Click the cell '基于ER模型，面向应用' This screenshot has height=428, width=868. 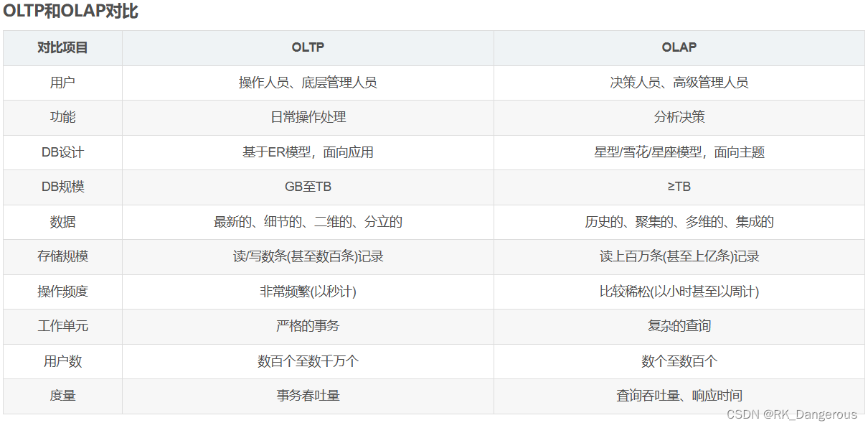click(x=308, y=152)
